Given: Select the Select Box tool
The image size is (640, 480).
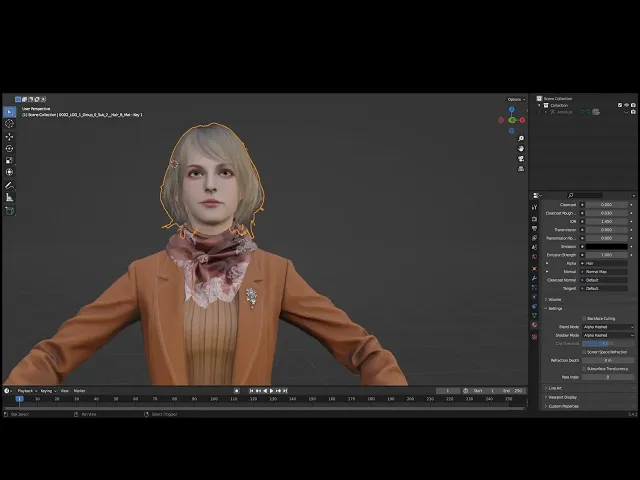Looking at the screenshot, I should tap(9, 112).
